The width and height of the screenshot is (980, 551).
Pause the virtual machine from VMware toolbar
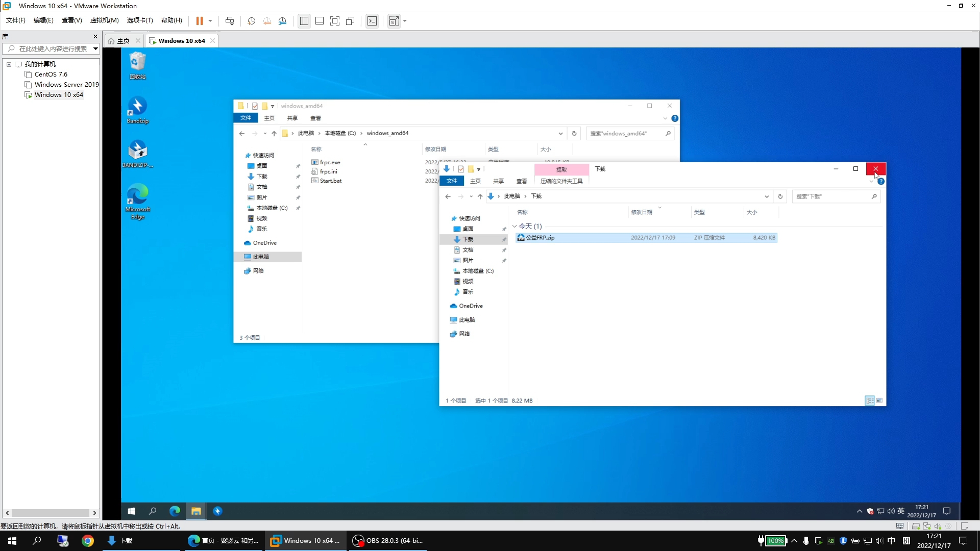tap(199, 21)
